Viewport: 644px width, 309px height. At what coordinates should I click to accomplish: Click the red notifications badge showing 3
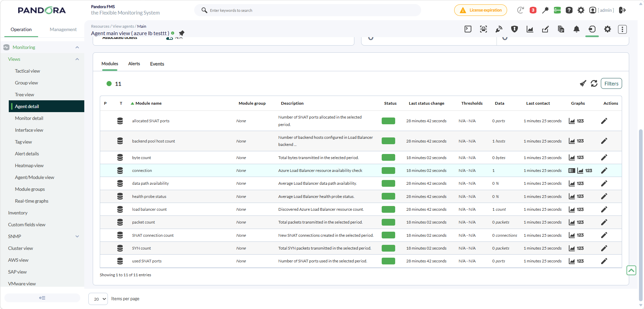[533, 10]
